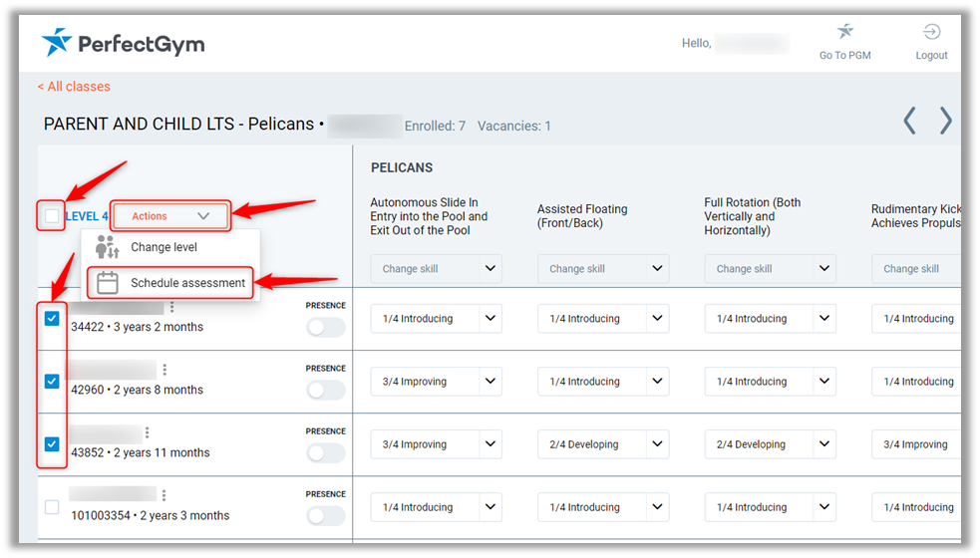Viewport: 980px width, 558px height.
Task: Uncheck the checkbox for member 42960
Action: [x=52, y=382]
